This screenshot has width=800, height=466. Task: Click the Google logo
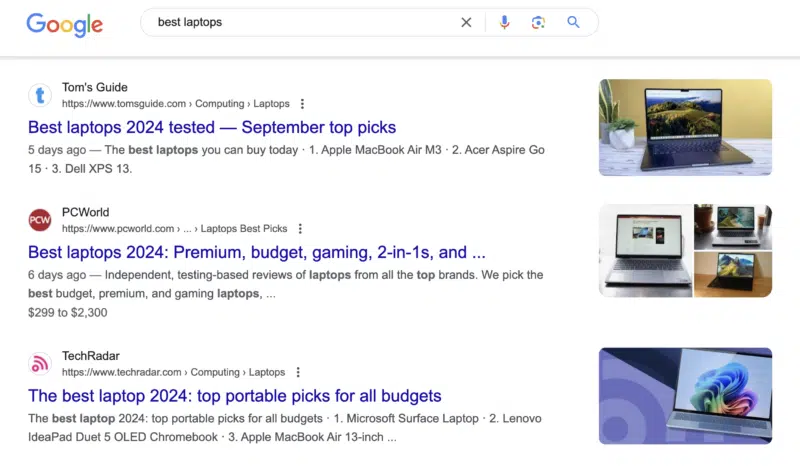(x=64, y=23)
